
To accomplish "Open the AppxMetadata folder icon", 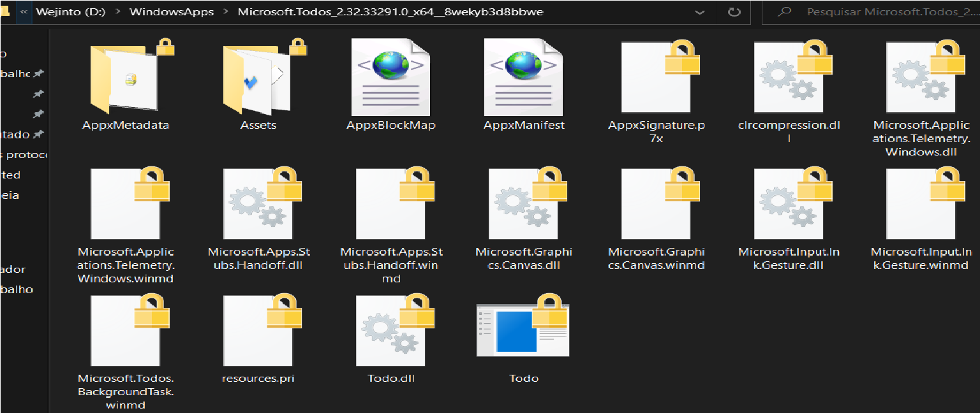I will click(131, 75).
